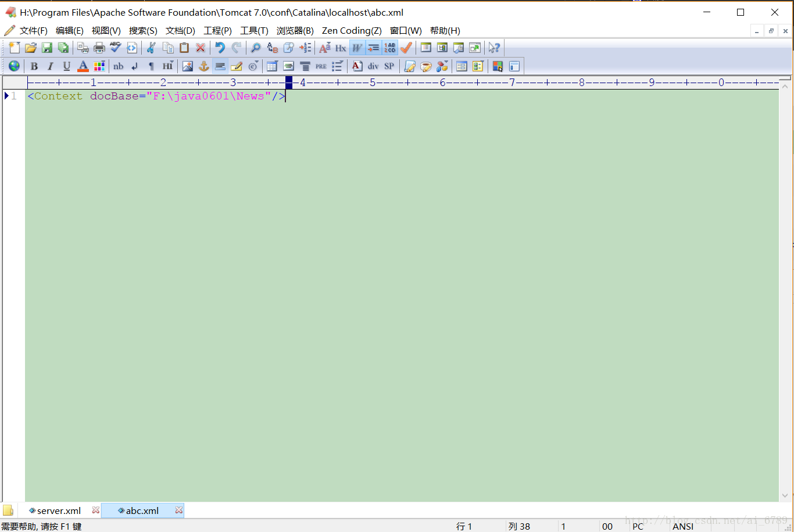The height and width of the screenshot is (532, 794).
Task: Save the current abc.xml document
Action: 47,48
